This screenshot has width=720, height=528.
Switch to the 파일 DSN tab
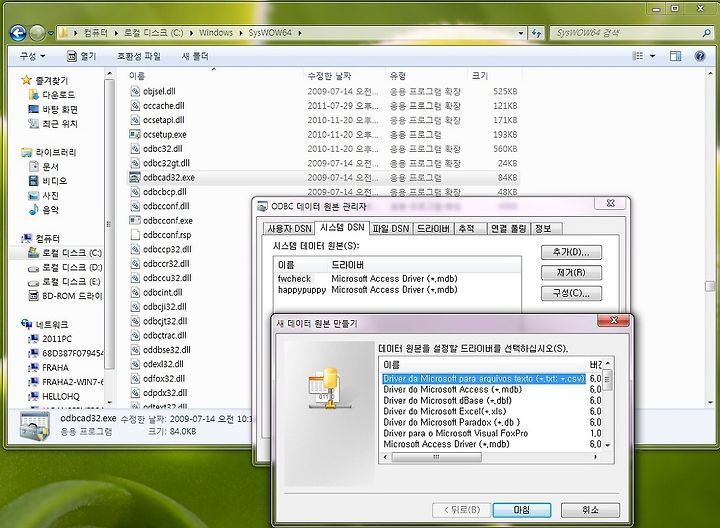pyautogui.click(x=391, y=229)
